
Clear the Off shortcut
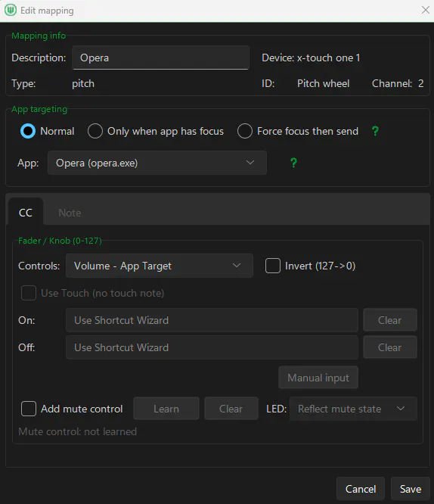pos(389,347)
